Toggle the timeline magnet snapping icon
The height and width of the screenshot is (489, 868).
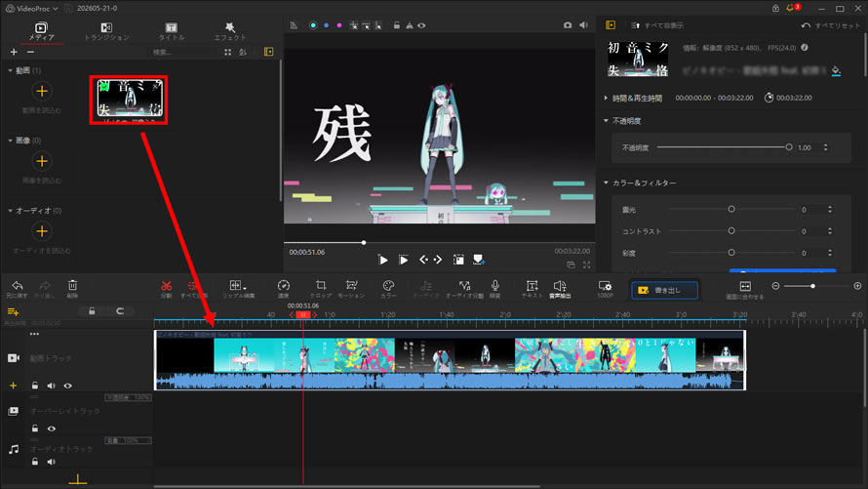pyautogui.click(x=120, y=311)
